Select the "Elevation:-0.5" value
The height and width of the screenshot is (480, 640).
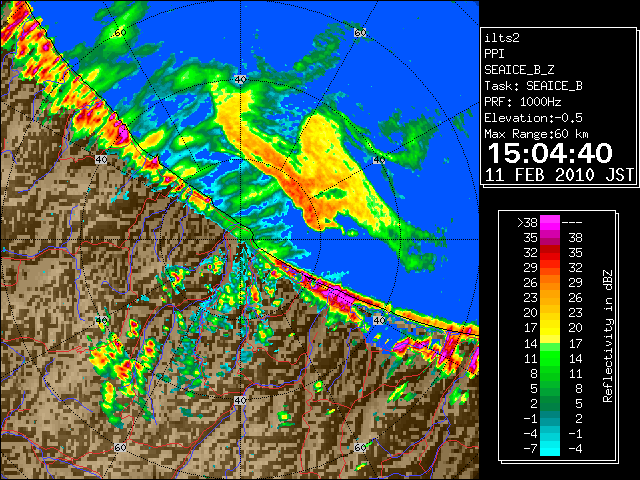pyautogui.click(x=533, y=118)
